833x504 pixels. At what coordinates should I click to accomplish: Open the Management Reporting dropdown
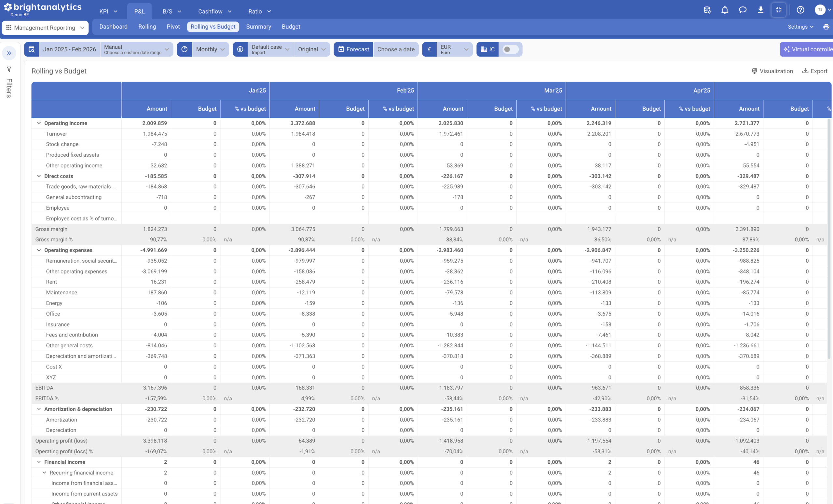(45, 28)
